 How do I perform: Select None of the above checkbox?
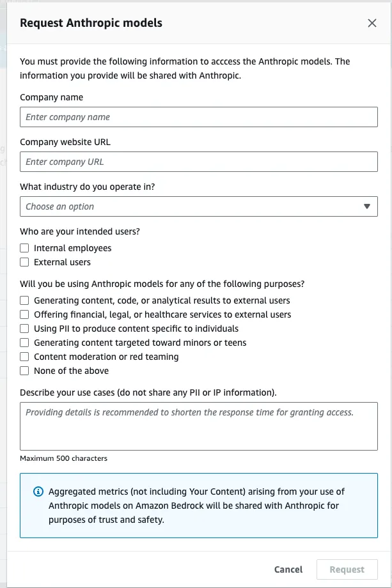pyautogui.click(x=24, y=371)
